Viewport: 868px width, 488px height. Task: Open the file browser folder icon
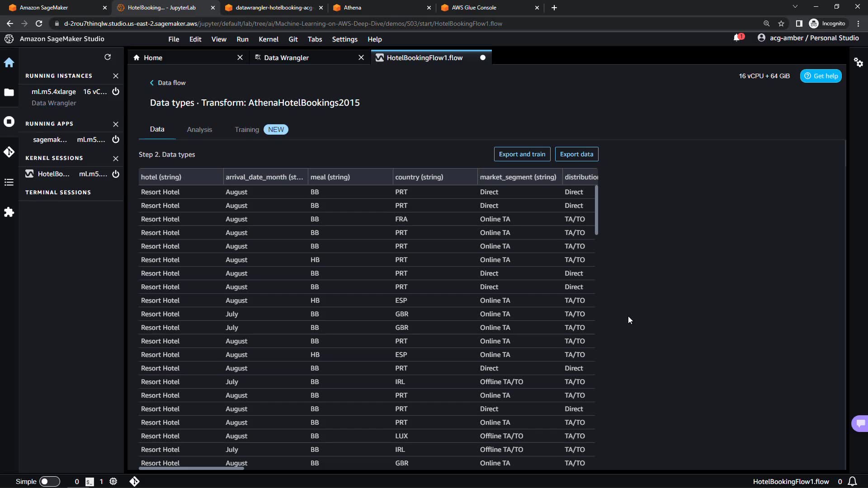point(9,93)
